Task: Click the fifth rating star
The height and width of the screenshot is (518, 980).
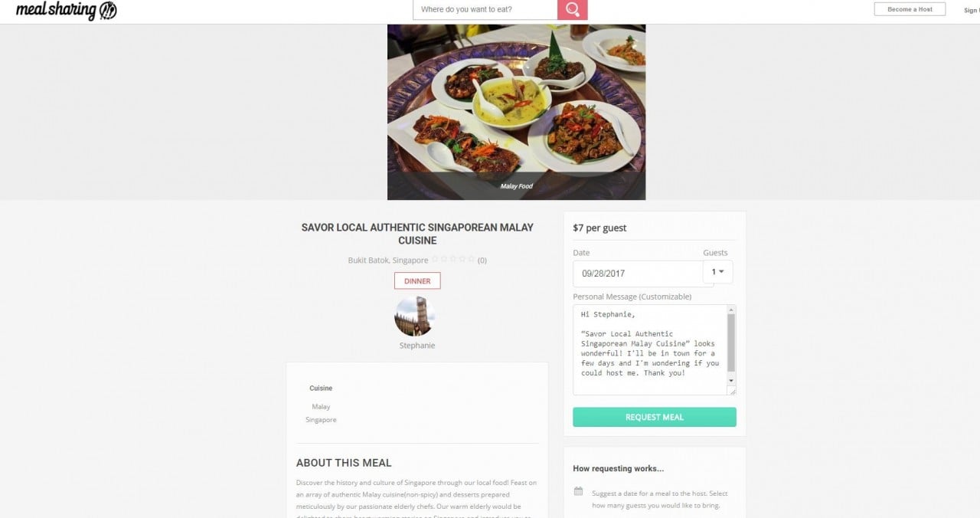Action: 472,260
